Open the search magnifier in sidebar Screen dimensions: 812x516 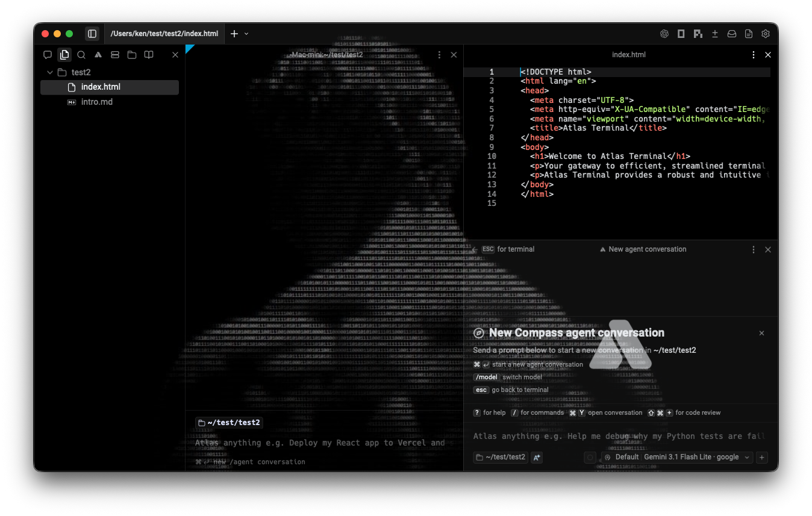tap(81, 55)
